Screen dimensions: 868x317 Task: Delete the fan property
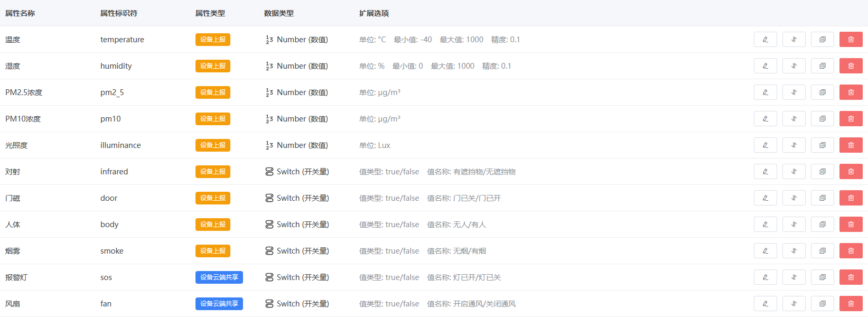pos(851,304)
